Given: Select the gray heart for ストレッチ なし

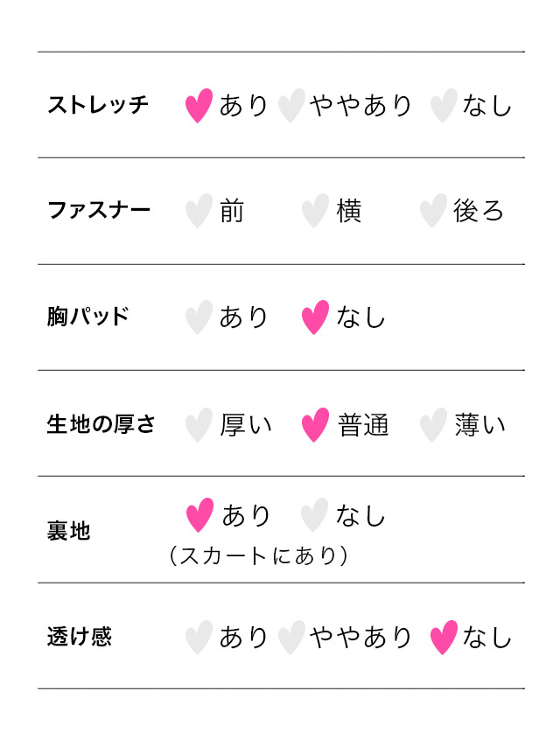Looking at the screenshot, I should (444, 106).
